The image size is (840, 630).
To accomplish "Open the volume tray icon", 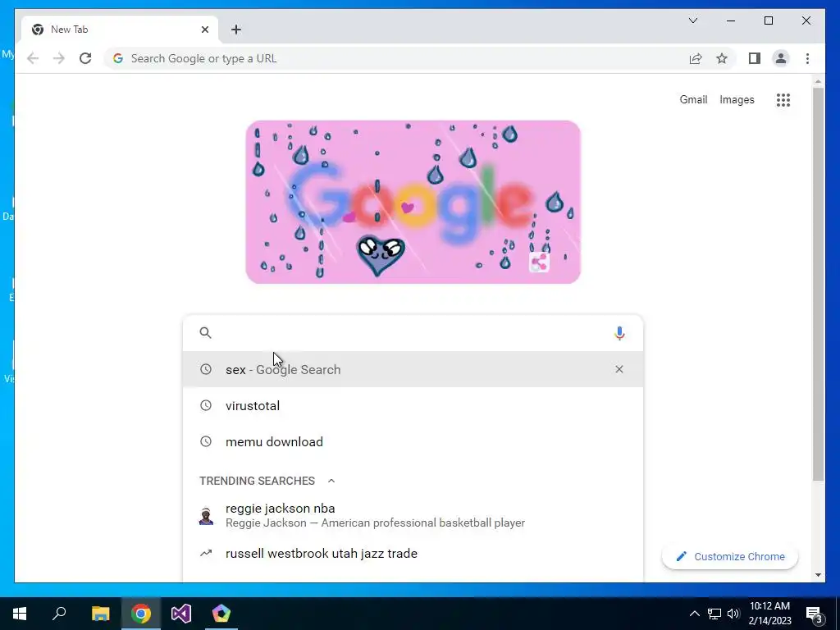I will 733,614.
